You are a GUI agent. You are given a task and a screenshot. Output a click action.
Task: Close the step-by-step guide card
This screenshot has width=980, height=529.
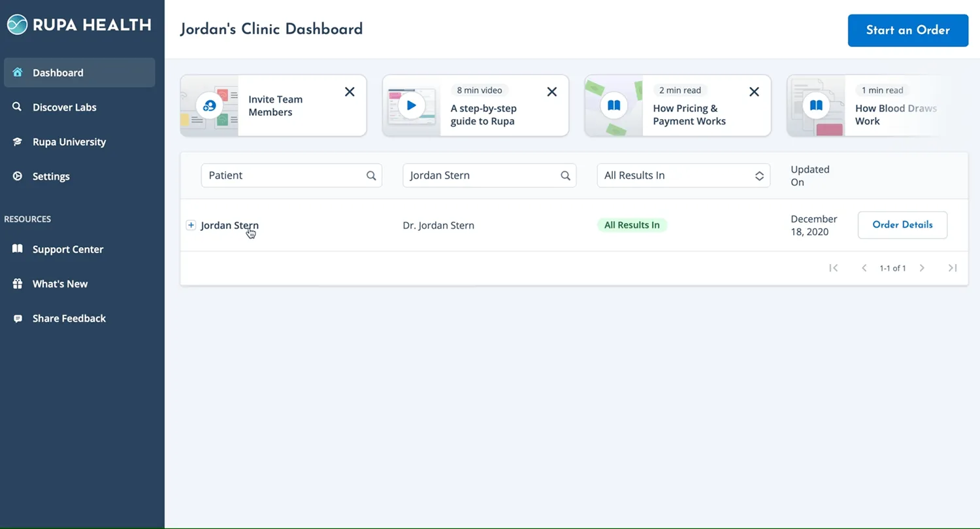click(x=552, y=92)
